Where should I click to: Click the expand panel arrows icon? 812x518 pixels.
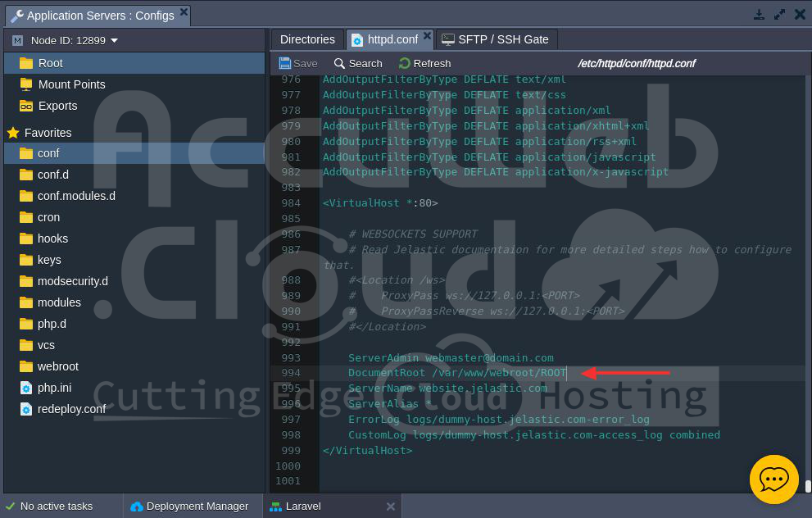[779, 15]
